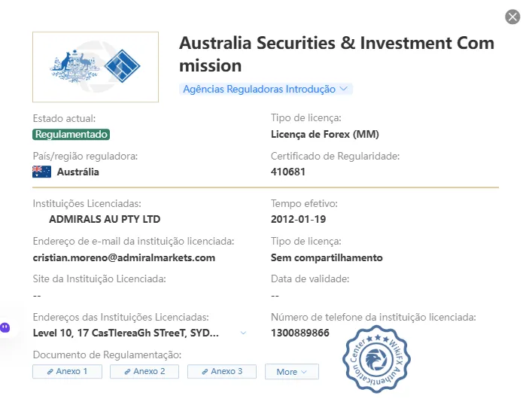Image resolution: width=529 pixels, height=420 pixels.
Task: Open Anexo 2 regulation document
Action: point(144,371)
